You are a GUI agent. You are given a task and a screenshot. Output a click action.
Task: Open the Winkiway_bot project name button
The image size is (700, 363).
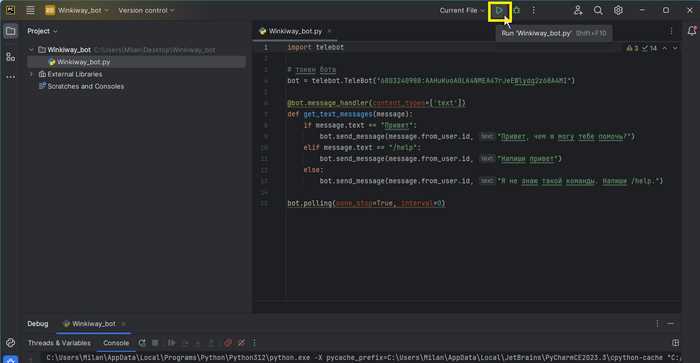click(x=76, y=10)
